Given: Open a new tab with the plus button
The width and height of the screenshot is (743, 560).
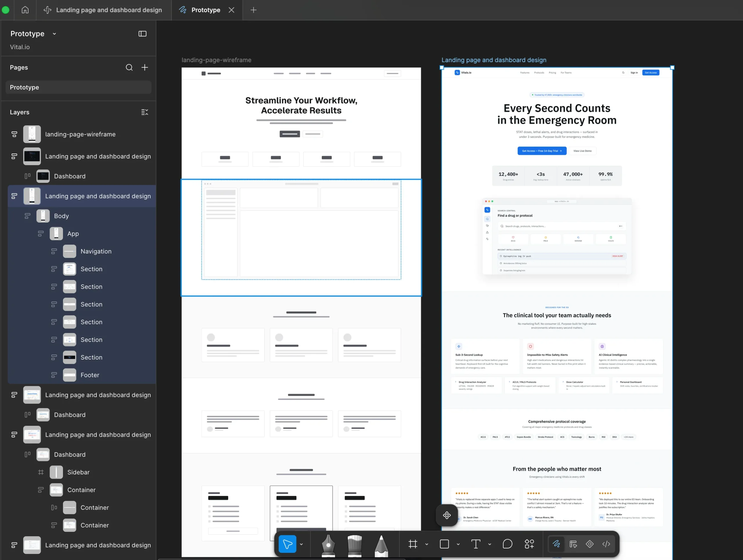Looking at the screenshot, I should 254,10.
